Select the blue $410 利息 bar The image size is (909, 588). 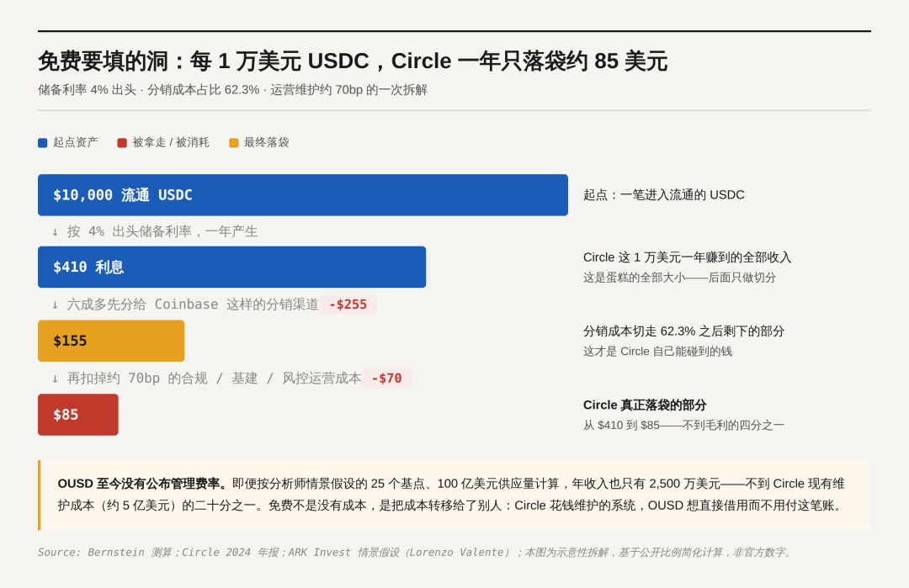coord(232,267)
